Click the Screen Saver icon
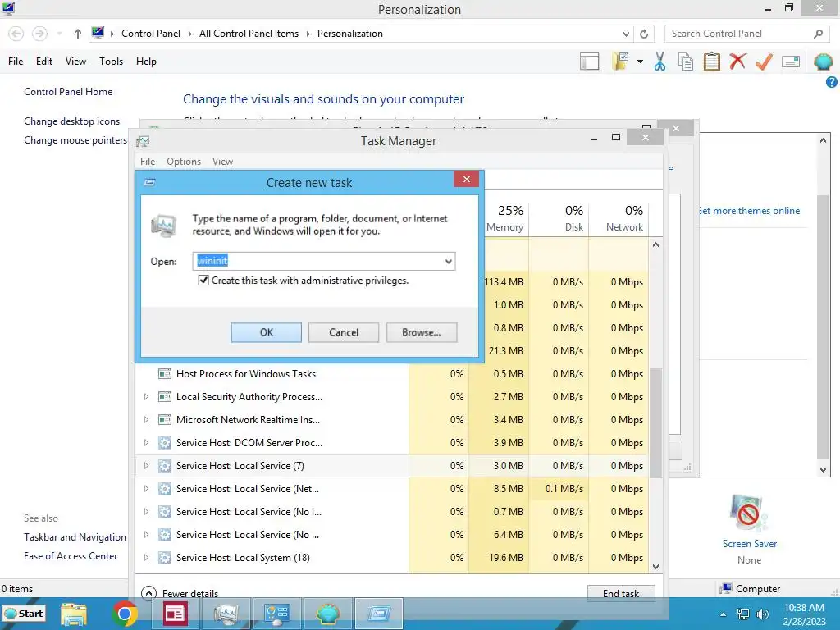Viewport: 840px width, 630px height. click(748, 514)
